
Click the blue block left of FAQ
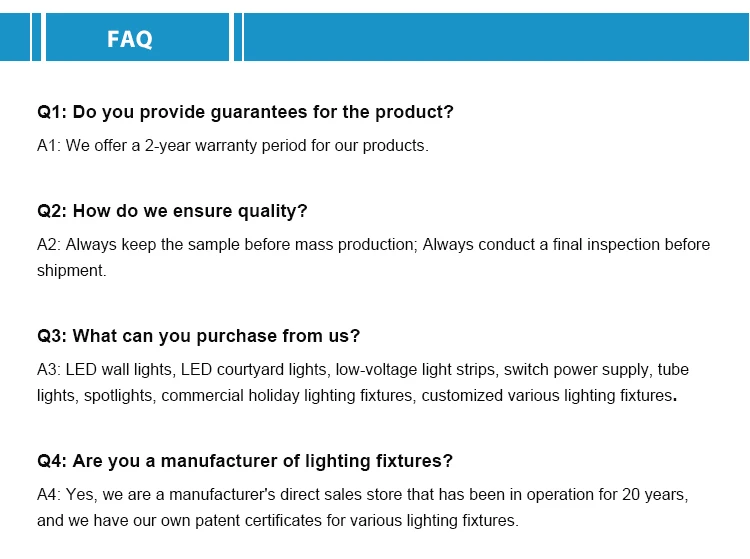(x=15, y=37)
